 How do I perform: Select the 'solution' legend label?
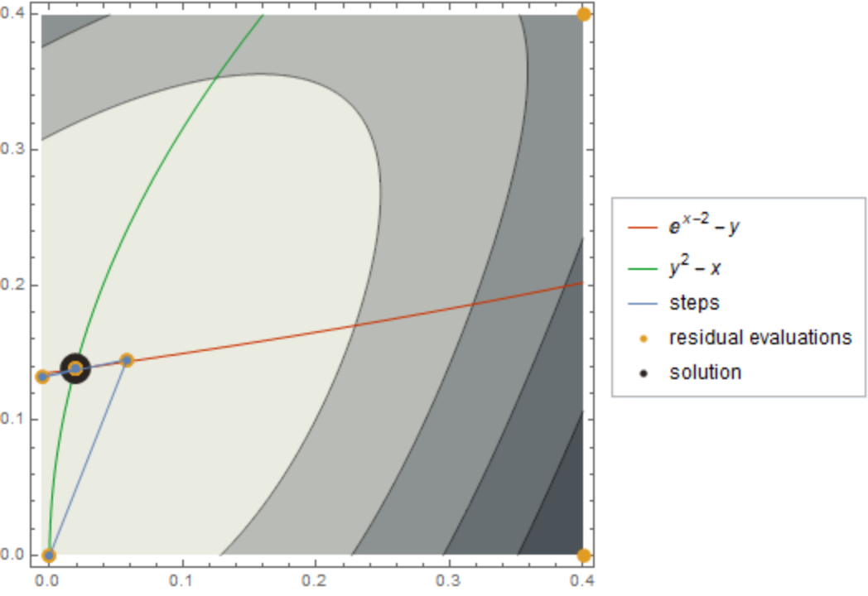tap(705, 372)
